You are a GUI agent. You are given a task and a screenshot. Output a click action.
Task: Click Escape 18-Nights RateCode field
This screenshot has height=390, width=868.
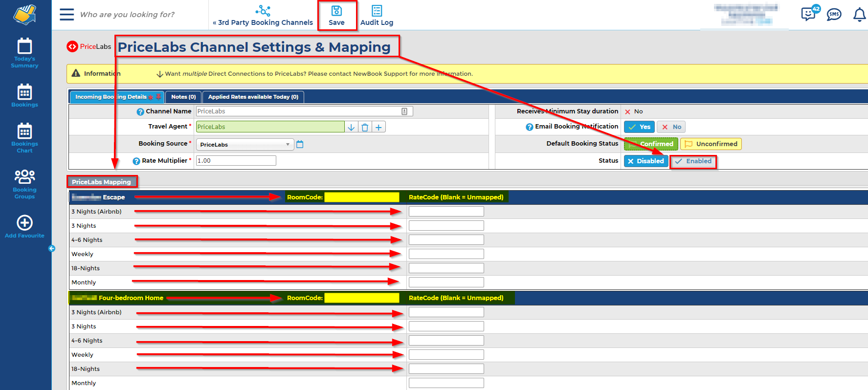[x=446, y=268]
